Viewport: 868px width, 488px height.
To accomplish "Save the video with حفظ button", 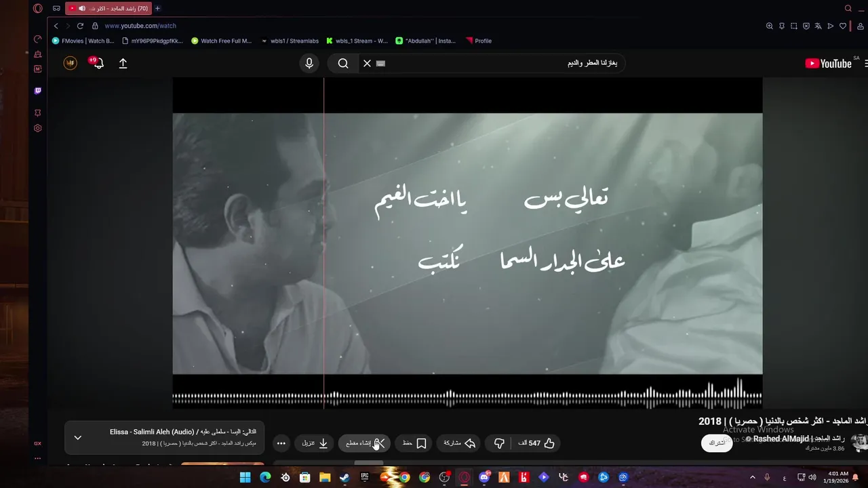I will (414, 443).
